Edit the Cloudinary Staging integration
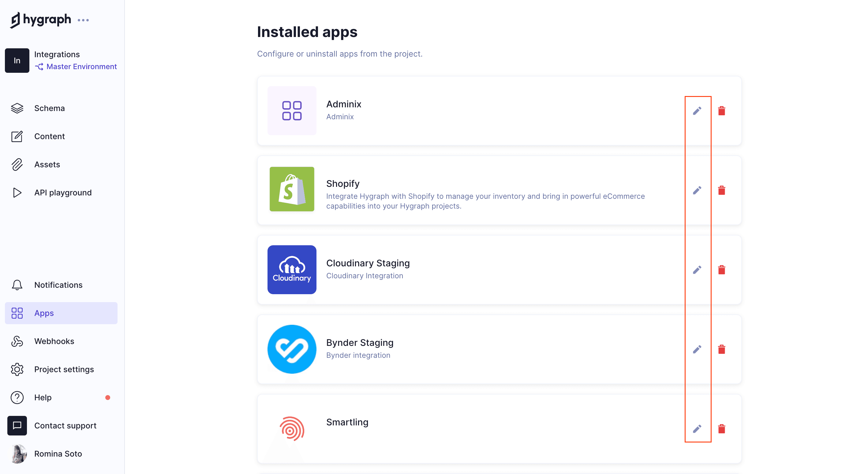Viewport: 868px width, 474px height. 697,269
